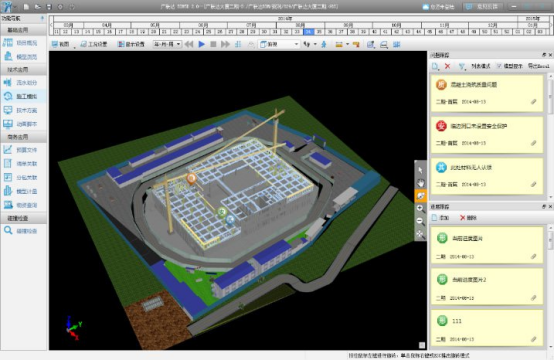Open the 俯视 view direction dropdown

[279, 44]
